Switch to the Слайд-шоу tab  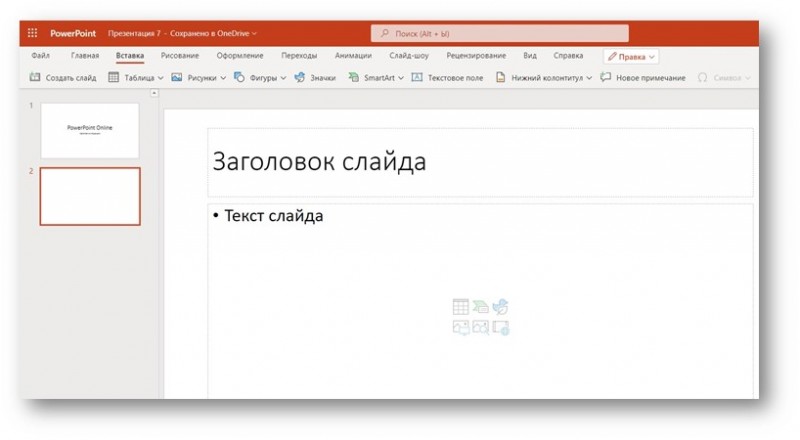click(409, 55)
